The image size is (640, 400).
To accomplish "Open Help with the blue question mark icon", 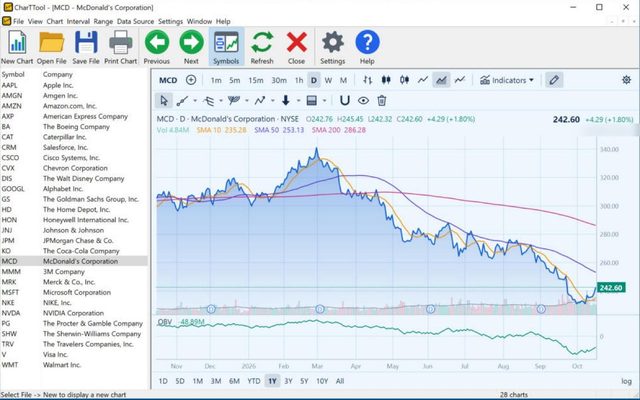I will click(x=367, y=47).
